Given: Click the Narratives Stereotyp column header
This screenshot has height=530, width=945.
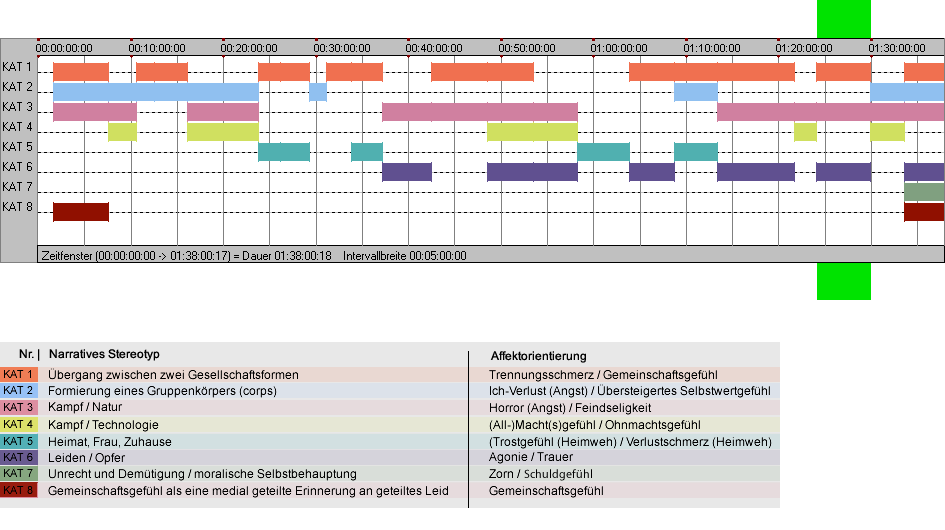Looking at the screenshot, I should point(104,354).
